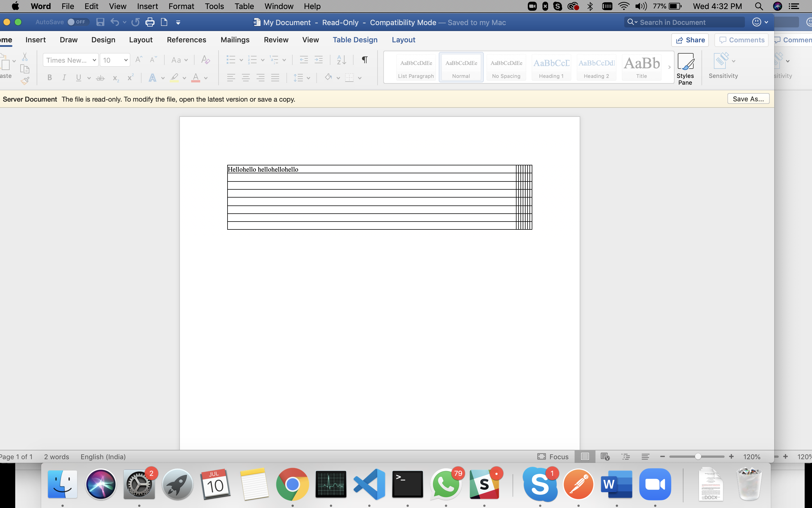Toggle subscript formatting
The width and height of the screenshot is (812, 508).
[x=116, y=78]
